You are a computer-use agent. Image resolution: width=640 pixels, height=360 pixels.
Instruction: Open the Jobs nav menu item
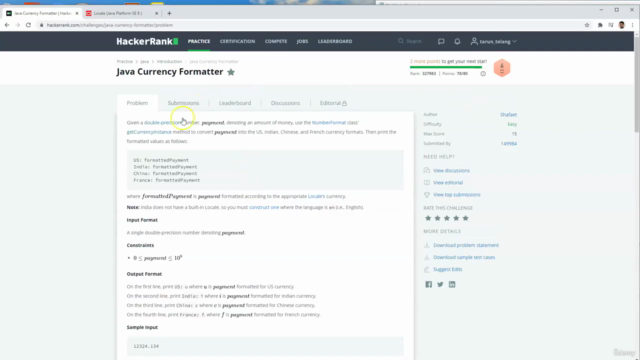[x=302, y=41]
